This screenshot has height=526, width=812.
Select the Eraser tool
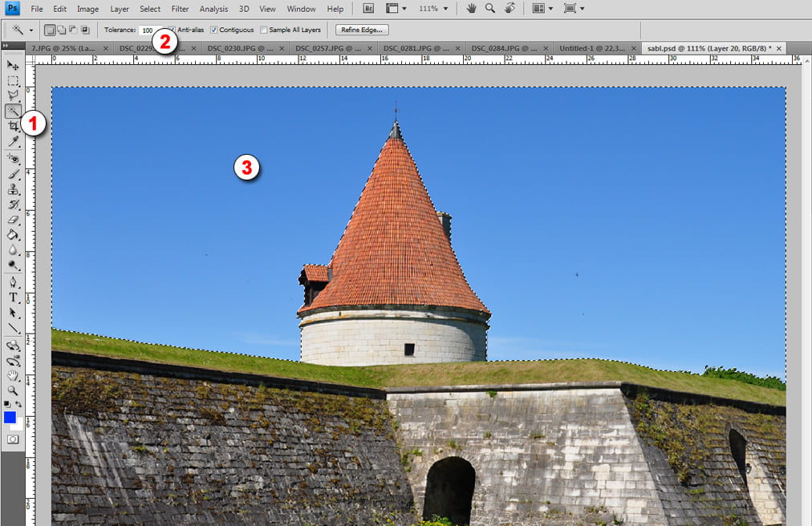(13, 220)
